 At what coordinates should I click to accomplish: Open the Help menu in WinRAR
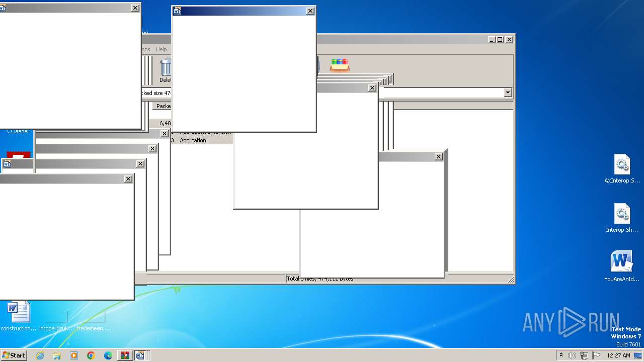pos(161,49)
